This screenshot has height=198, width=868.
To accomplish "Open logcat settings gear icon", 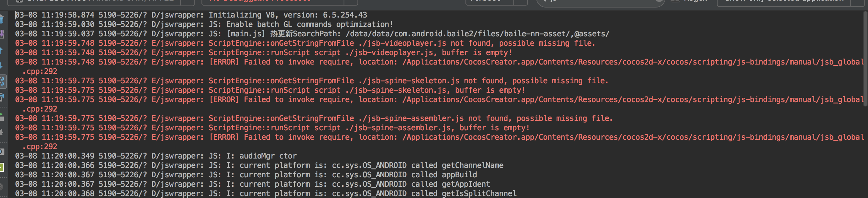I will coord(2,133).
